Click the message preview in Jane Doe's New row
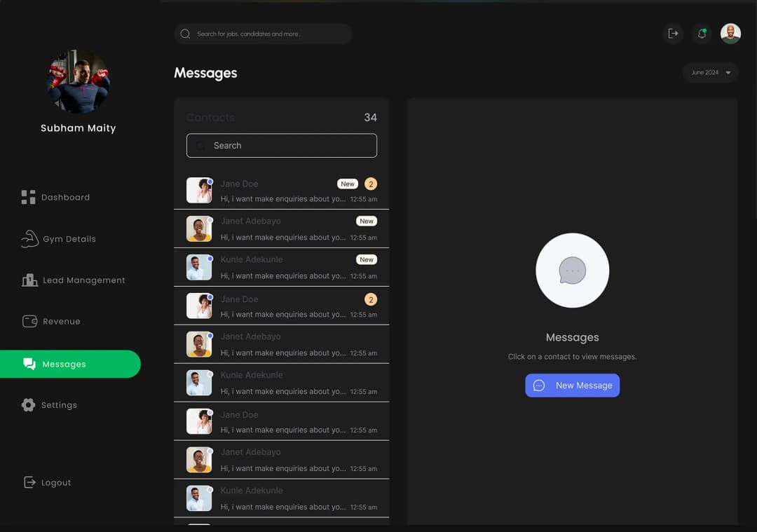757x532 pixels. pos(283,199)
